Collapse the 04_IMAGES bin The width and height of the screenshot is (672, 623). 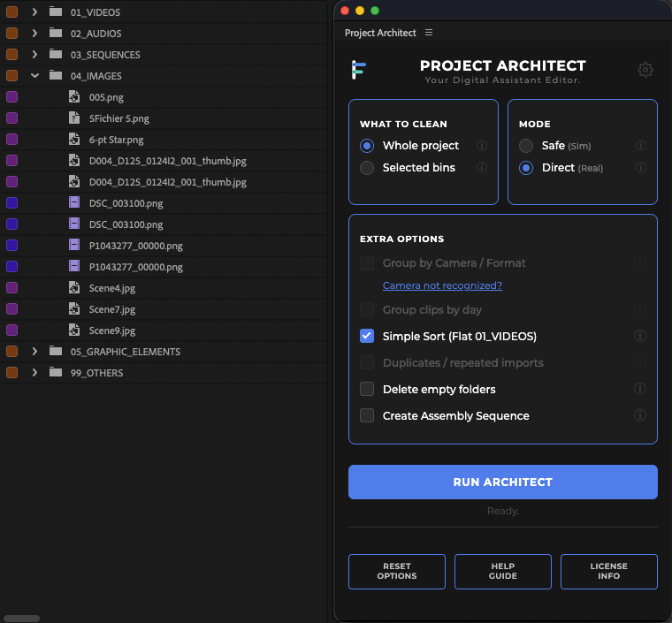(34, 76)
